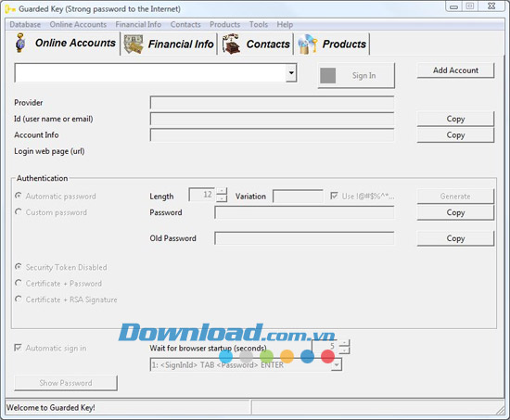The height and width of the screenshot is (420, 510).
Task: Click the Online Accounts globe icon
Action: (x=20, y=43)
